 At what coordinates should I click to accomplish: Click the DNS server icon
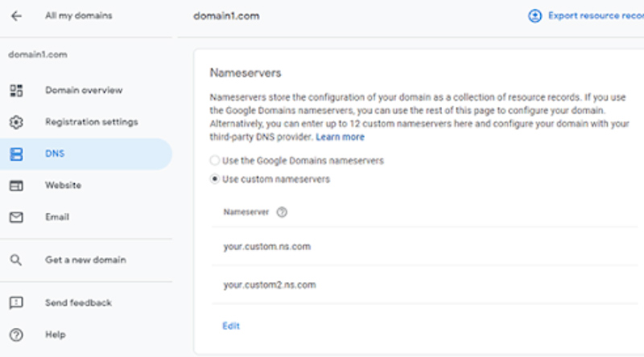point(16,154)
